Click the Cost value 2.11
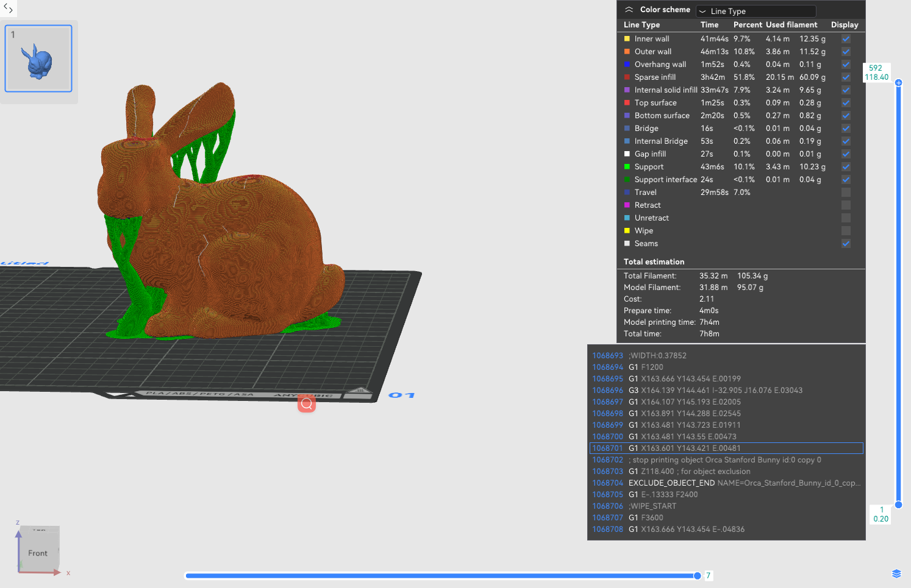Screen dimensions: 911x588 (x=706, y=299)
